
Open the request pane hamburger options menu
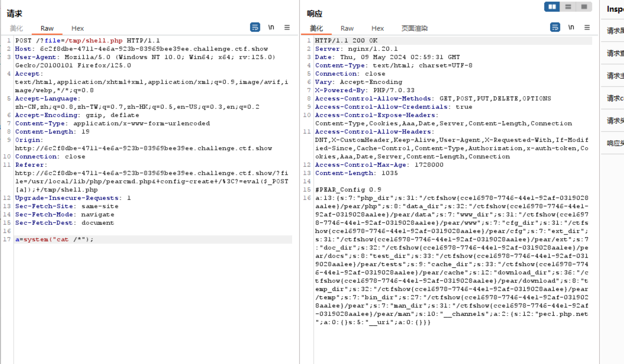point(287,27)
